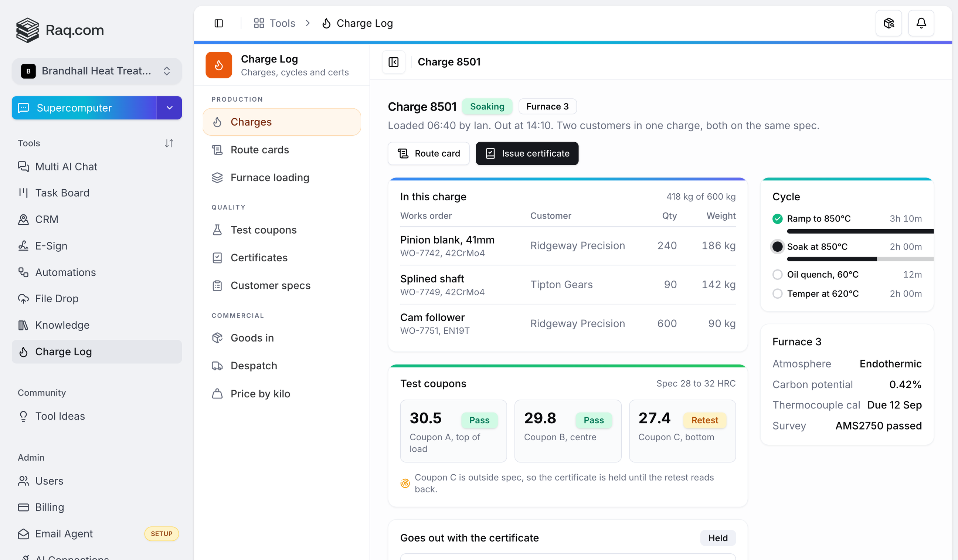Click the Multi AI Chat icon
This screenshot has height=560, width=958.
coord(23,166)
